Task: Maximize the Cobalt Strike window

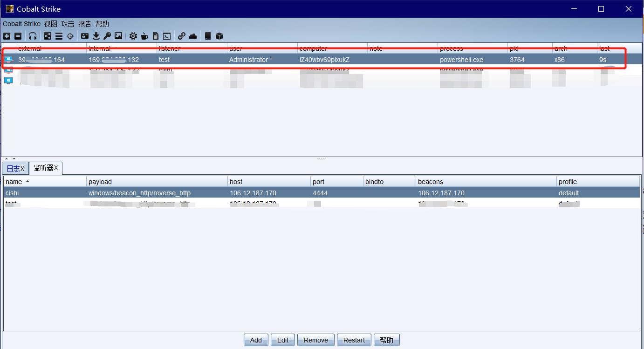Action: click(601, 9)
